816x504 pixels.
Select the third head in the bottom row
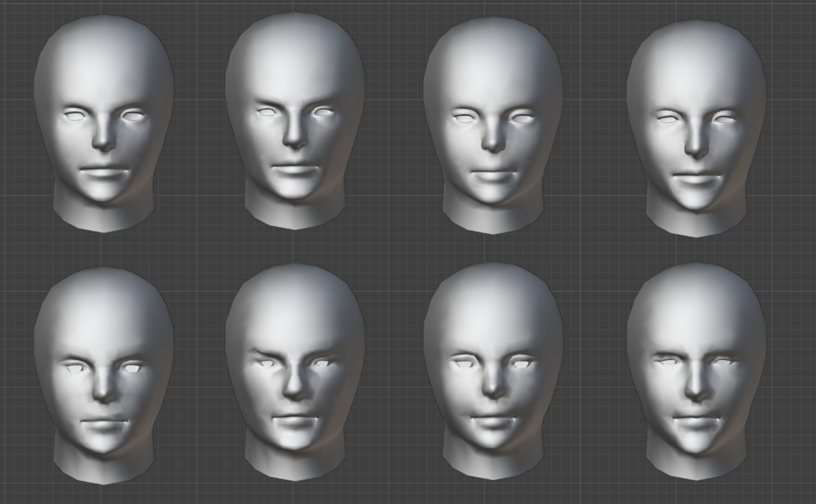pyautogui.click(x=493, y=371)
